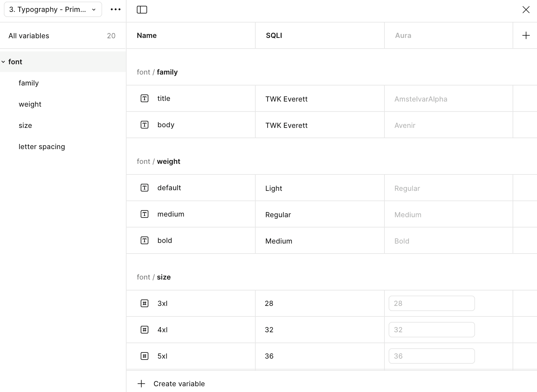
Task: Select Aura value Regular for default
Action: tap(407, 188)
